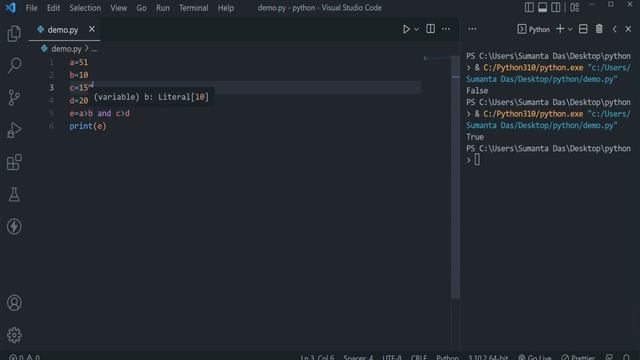Open the notifications bell
Image resolution: width=640 pixels, height=360 pixels.
627,357
